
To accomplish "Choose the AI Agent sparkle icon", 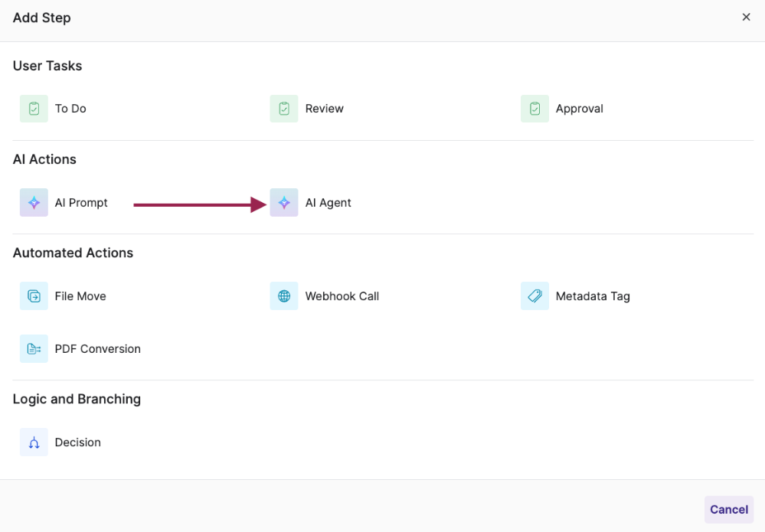I will pyautogui.click(x=284, y=202).
